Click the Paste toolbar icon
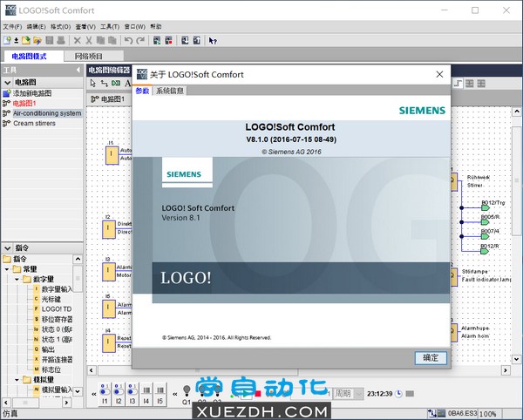Viewport: 523px width, 420px height. click(x=112, y=40)
